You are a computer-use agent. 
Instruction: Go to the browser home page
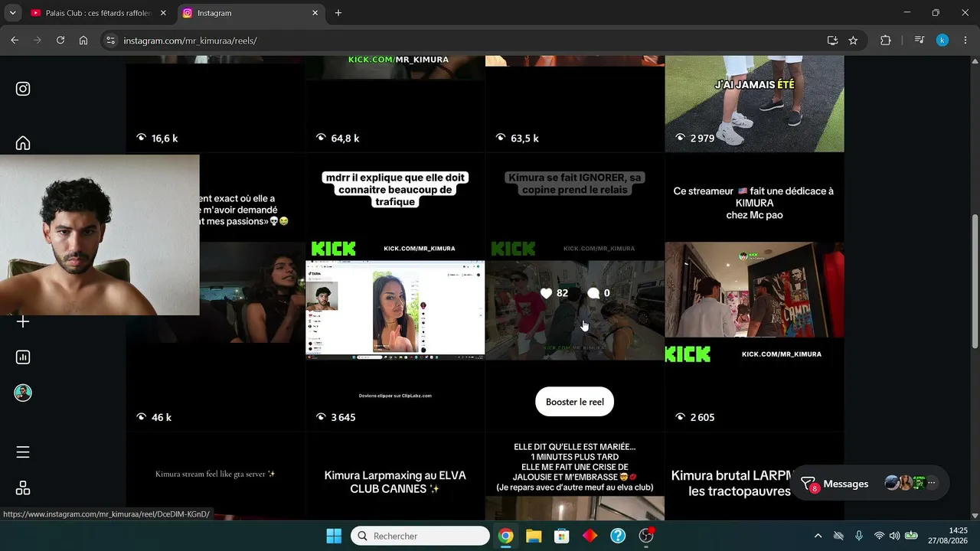(83, 41)
